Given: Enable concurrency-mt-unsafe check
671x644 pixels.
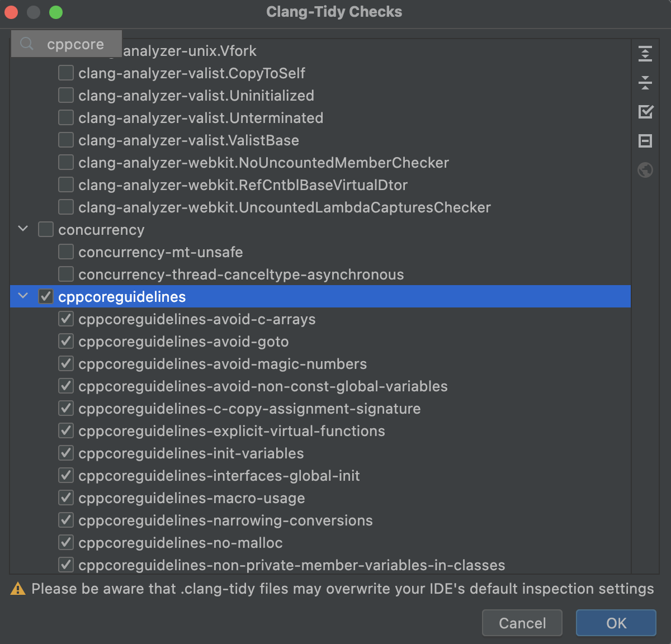Looking at the screenshot, I should coord(66,252).
